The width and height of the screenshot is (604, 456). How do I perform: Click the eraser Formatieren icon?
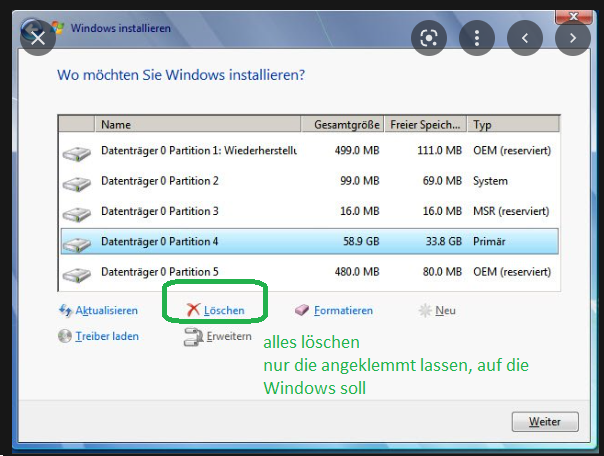pos(302,310)
